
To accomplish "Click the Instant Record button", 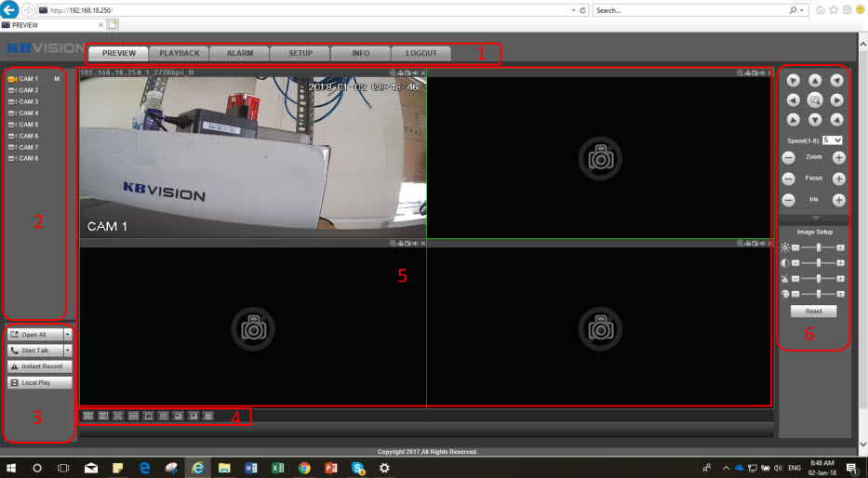I will pyautogui.click(x=35, y=366).
